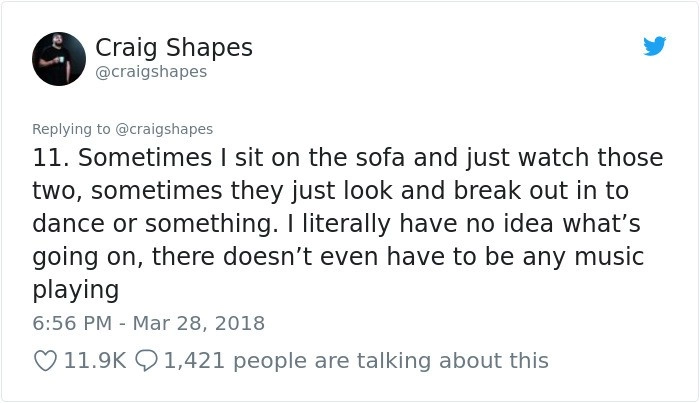Click the Craig Shapes display name
This screenshot has width=700, height=403.
tap(173, 47)
